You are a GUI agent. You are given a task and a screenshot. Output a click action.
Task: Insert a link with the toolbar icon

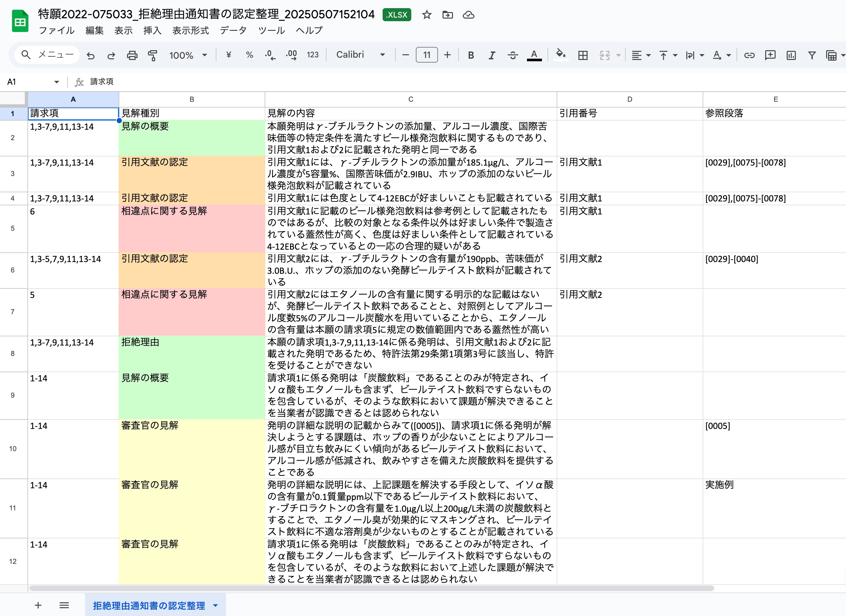[750, 55]
